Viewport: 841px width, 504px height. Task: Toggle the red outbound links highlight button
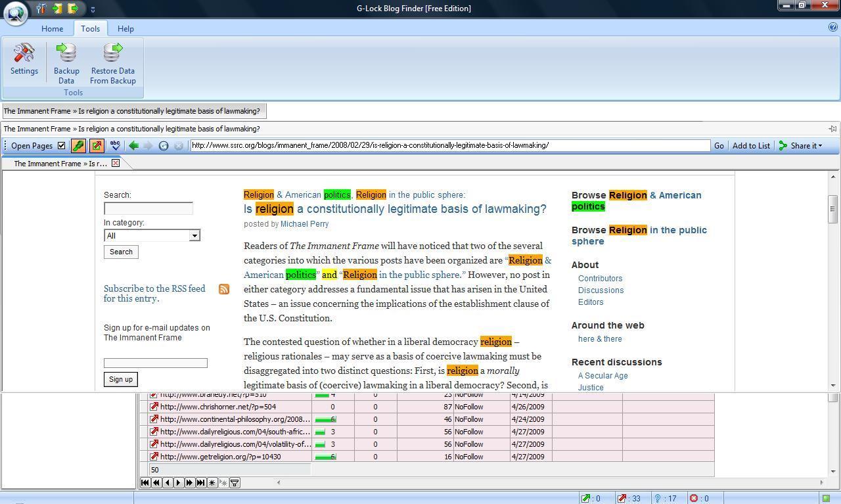[97, 146]
